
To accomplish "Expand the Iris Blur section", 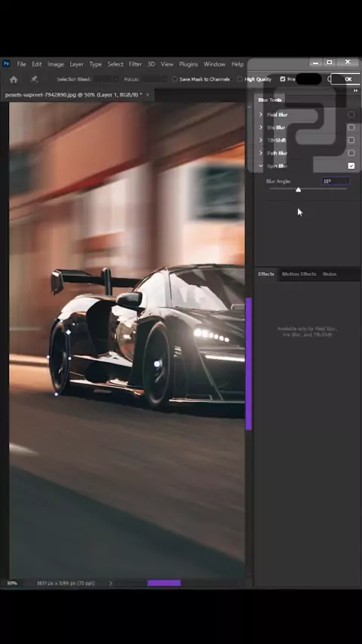I will click(261, 127).
